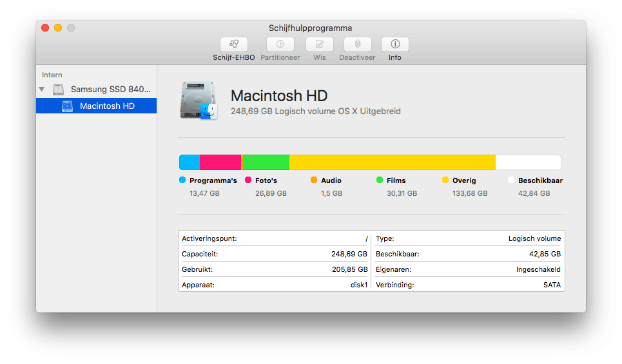Click the Schijfhulpprogramma window title
Screen dimensions: 622x364
pos(310,28)
